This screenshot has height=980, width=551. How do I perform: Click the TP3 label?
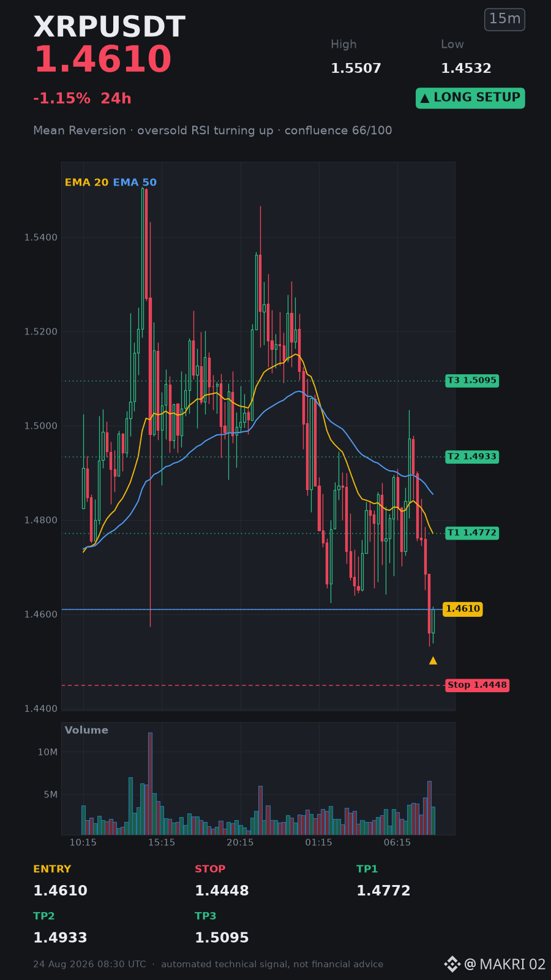(x=206, y=916)
